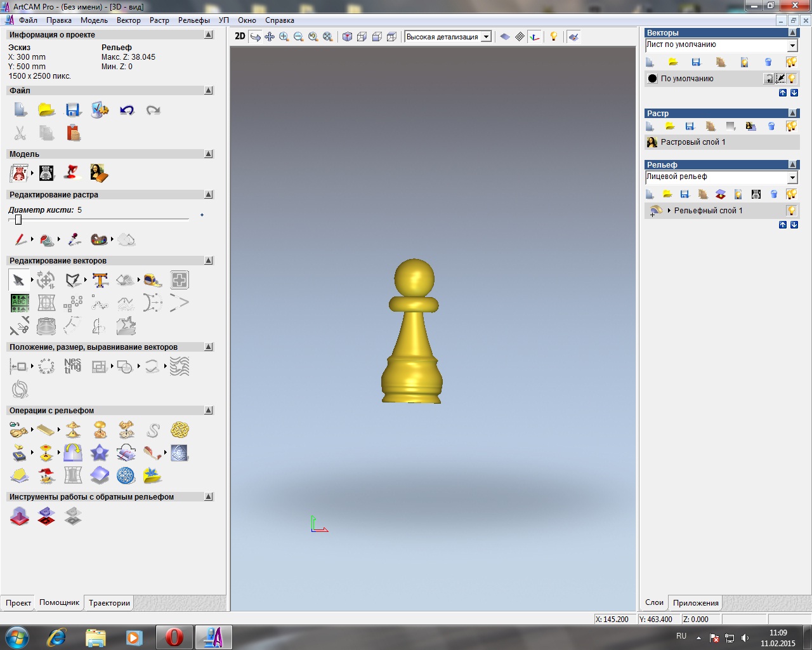Open the blue star relief tool
The image size is (812, 650).
(100, 453)
